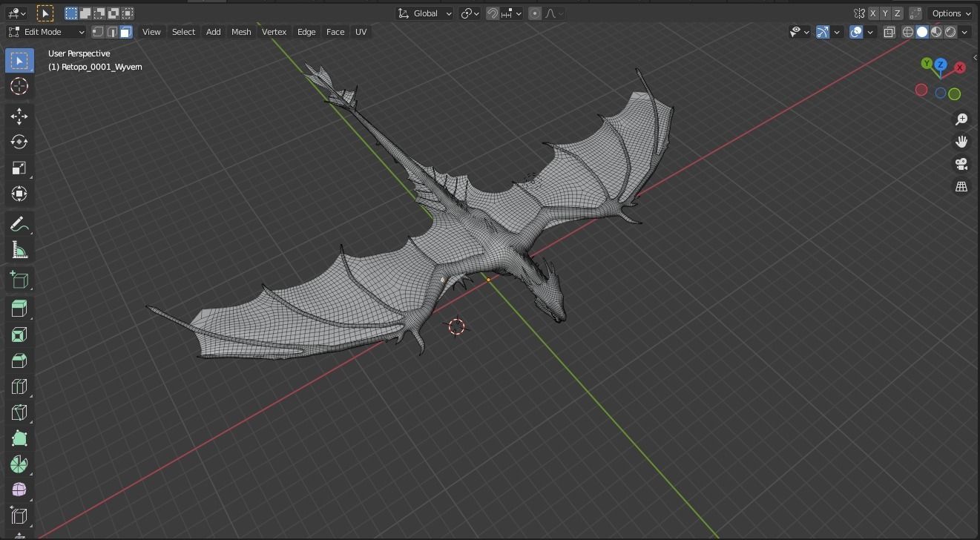Screen dimensions: 980x540
Task: Open the gizmo settings dropdown arrow
Action: 837,32
